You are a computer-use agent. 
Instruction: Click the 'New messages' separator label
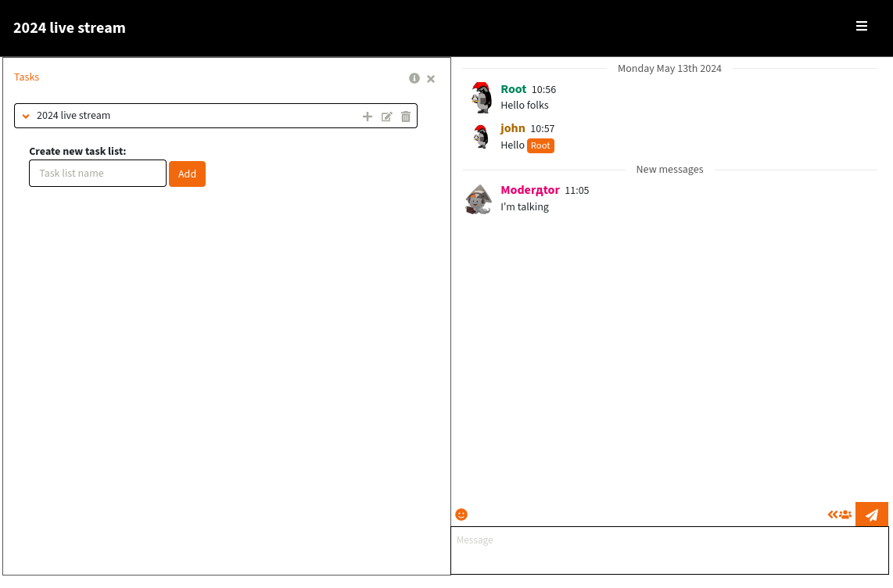(669, 170)
